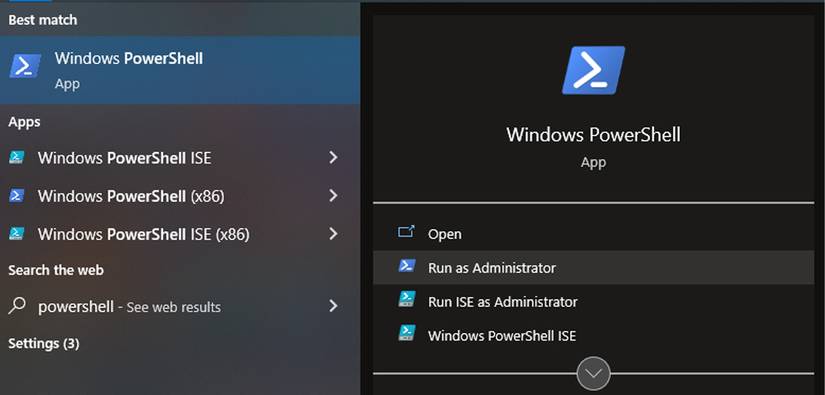Choose Open in the preview pane

tap(593, 234)
